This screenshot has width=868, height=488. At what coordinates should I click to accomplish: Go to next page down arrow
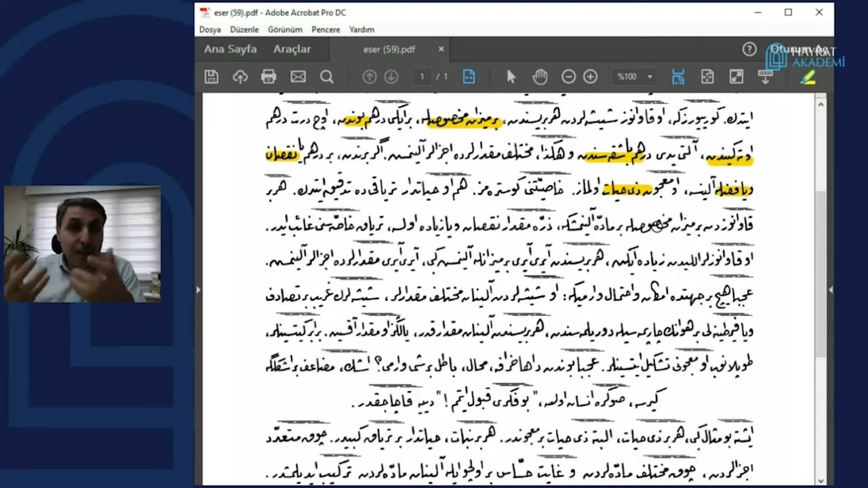point(391,77)
